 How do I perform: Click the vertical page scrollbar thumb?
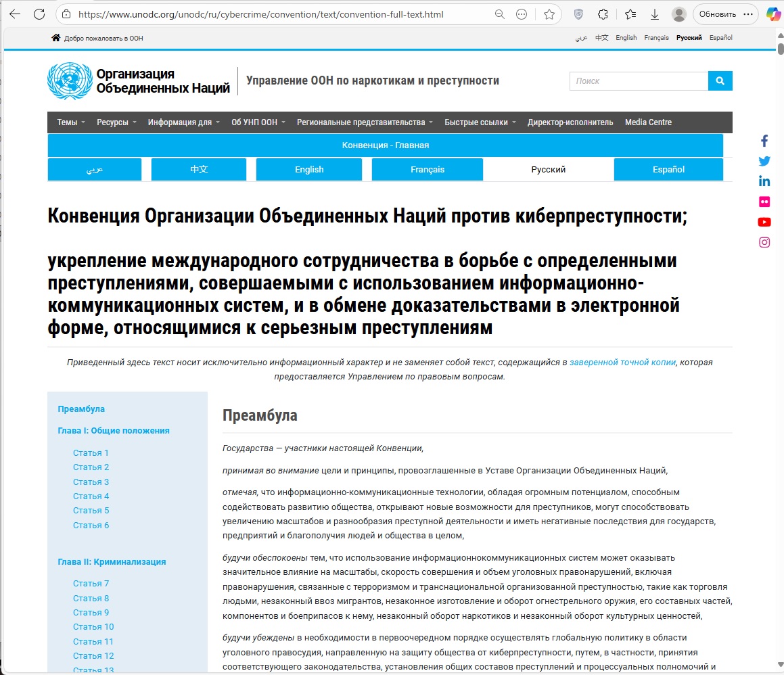tap(781, 49)
